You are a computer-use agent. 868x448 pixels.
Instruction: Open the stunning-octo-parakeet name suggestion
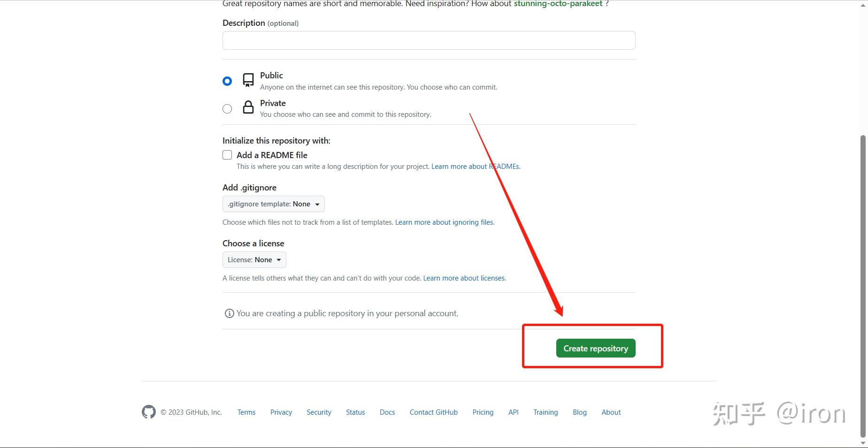pos(558,4)
